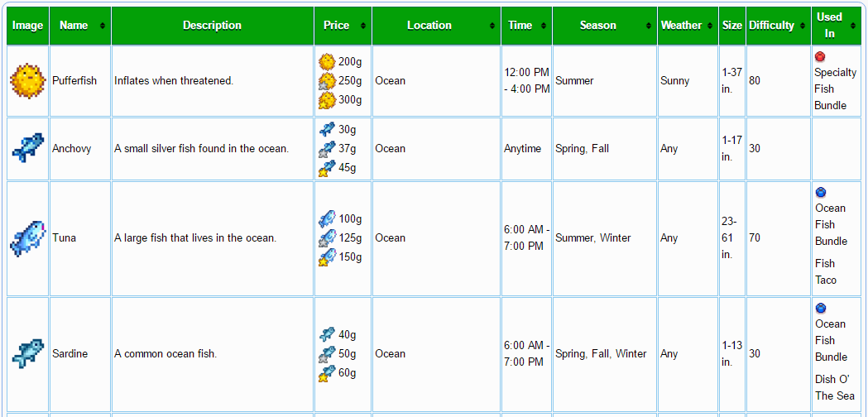The width and height of the screenshot is (868, 417).
Task: Follow the Dish O' The Sea link
Action: (x=834, y=387)
